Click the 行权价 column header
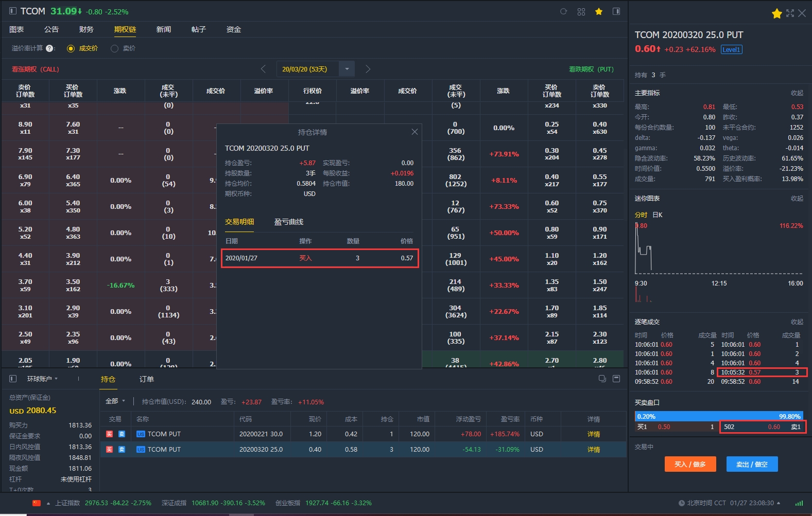The image size is (812, 516). tap(313, 91)
